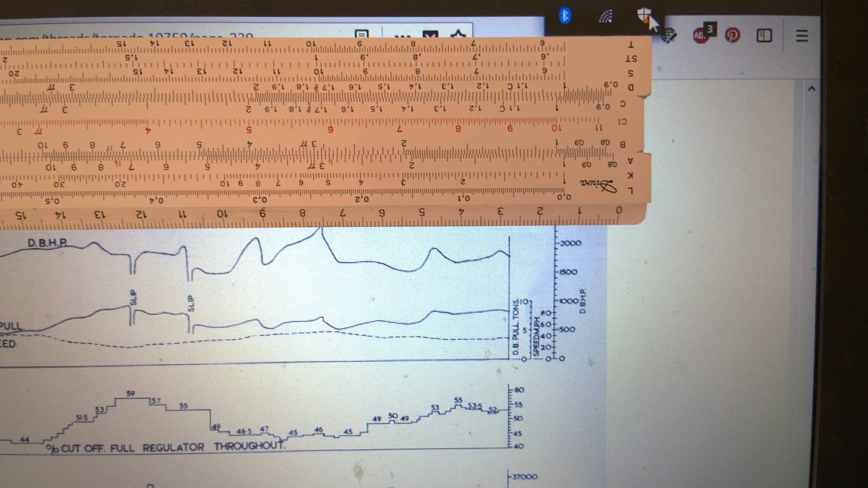
Task: Toggle the Firefox sidebar panel
Action: click(x=764, y=35)
